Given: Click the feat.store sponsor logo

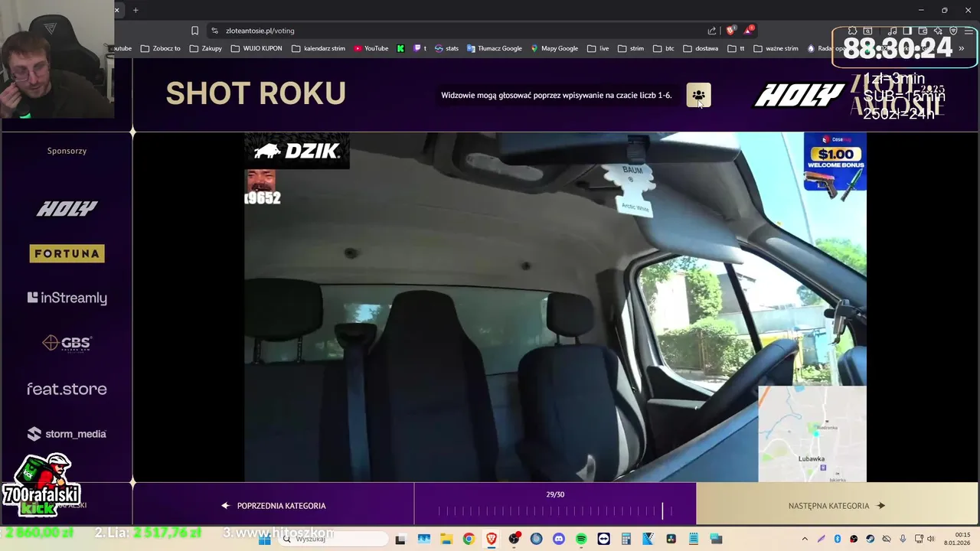Looking at the screenshot, I should (x=67, y=389).
